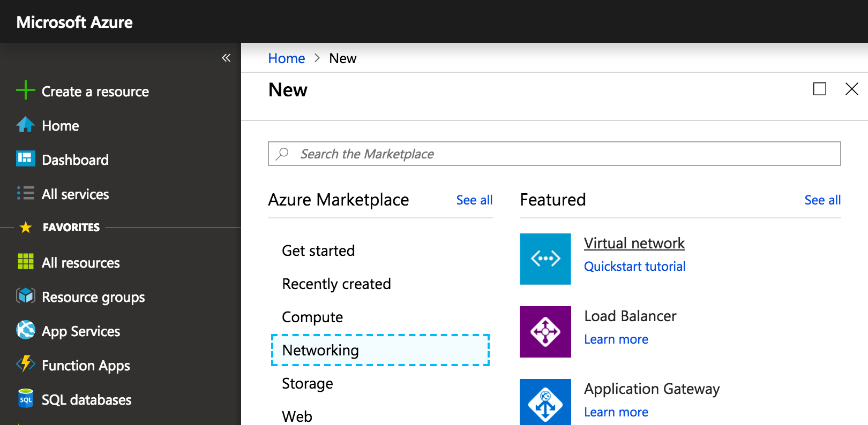This screenshot has width=868, height=425.
Task: Open the Application Gateway icon tile
Action: coord(545,402)
